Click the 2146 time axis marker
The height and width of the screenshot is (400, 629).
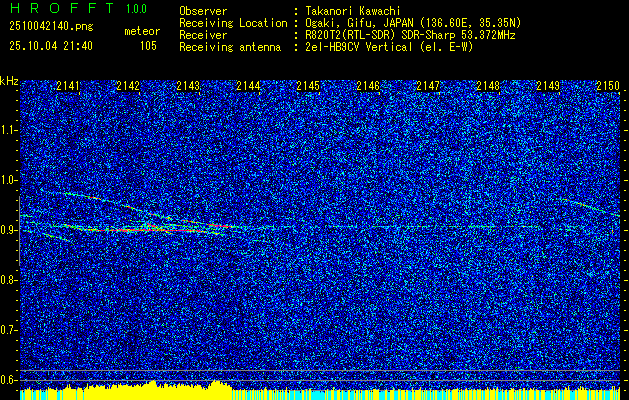368,85
